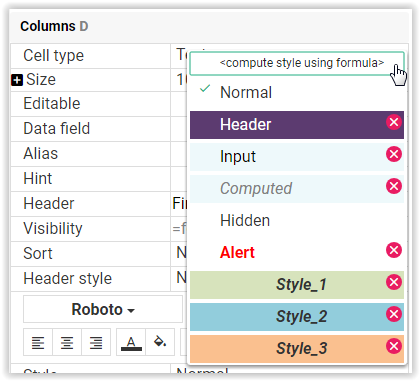The width and height of the screenshot is (420, 381).
Task: Apply the Hidden style
Action: point(297,221)
